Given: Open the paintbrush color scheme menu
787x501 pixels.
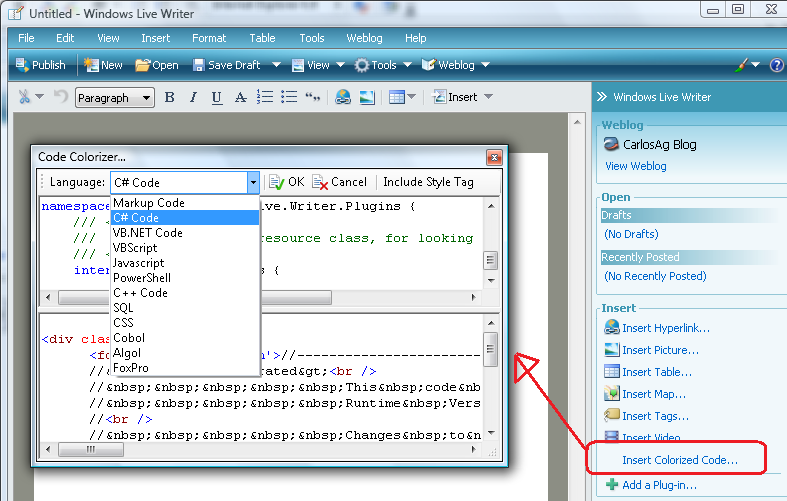Looking at the screenshot, I should click(747, 65).
